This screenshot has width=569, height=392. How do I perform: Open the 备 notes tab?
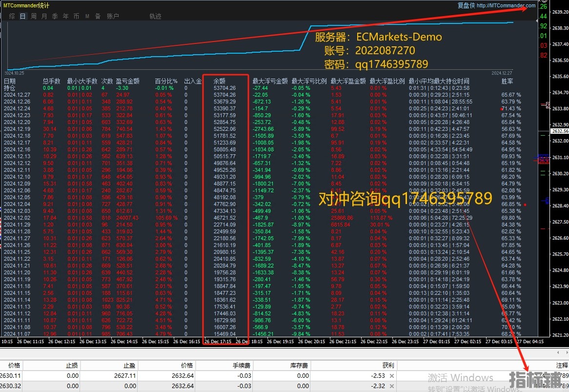tap(98, 16)
